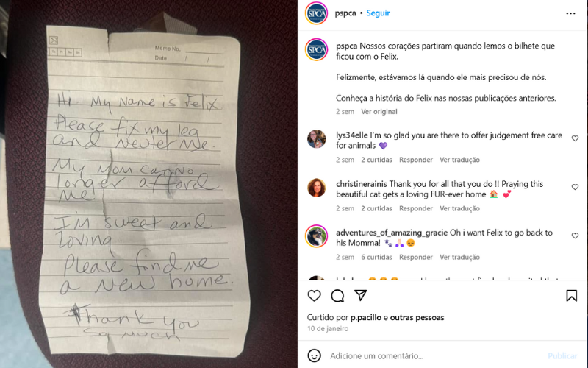Share the post via paper plane icon
588x368 pixels.
[x=360, y=295]
